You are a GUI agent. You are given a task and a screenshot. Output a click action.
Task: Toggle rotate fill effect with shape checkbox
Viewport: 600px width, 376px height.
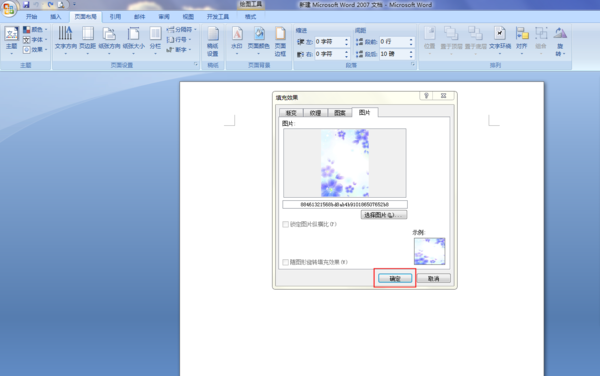tap(285, 262)
